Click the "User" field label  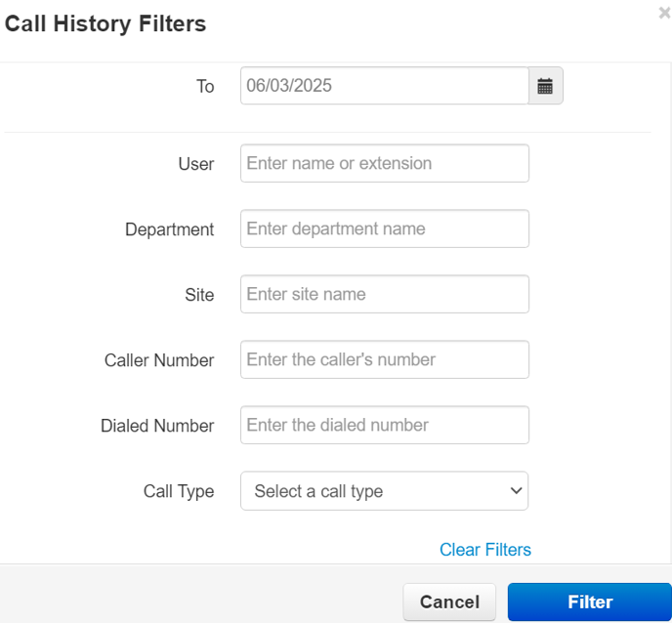click(196, 164)
